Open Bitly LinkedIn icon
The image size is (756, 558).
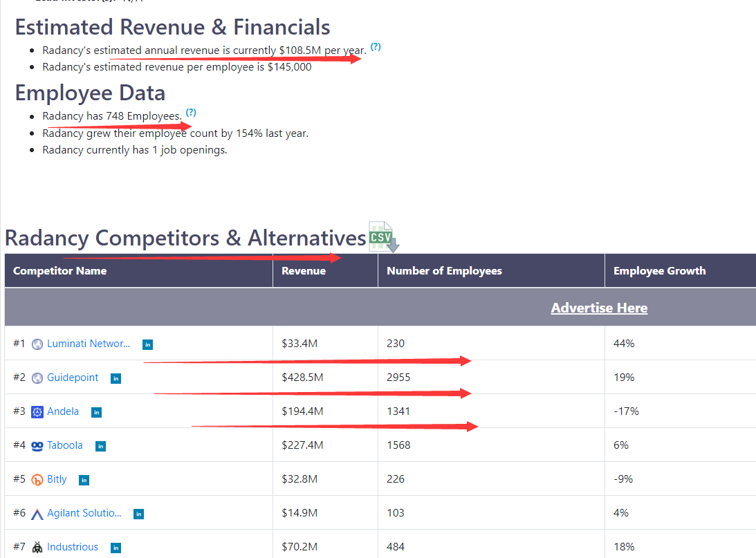[84, 480]
